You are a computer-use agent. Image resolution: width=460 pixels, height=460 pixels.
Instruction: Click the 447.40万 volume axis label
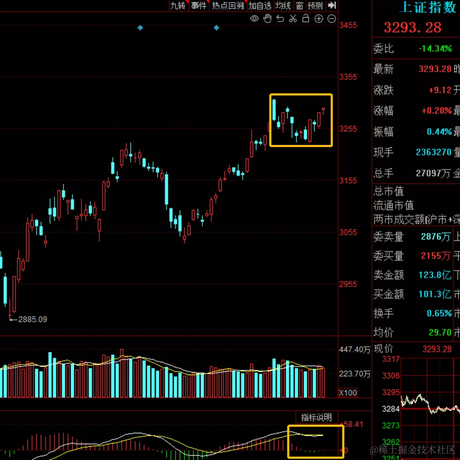355,350
